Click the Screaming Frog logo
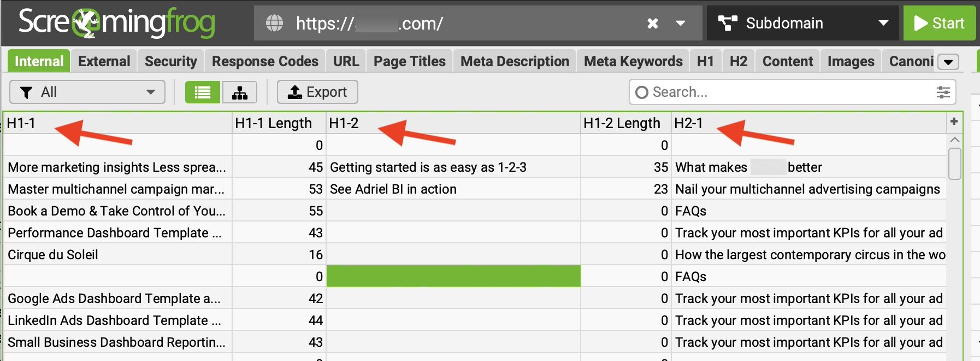Screen dimensions: 980x361 [x=116, y=23]
